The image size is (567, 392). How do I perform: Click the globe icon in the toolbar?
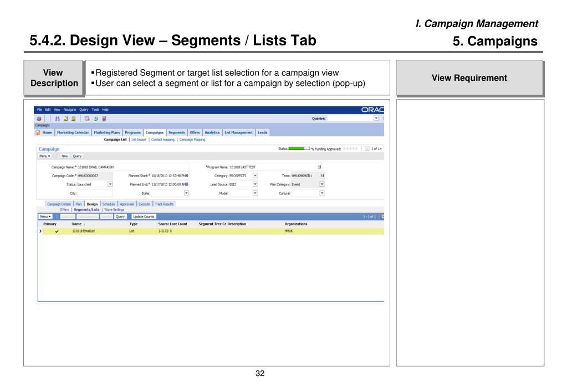pyautogui.click(x=39, y=118)
